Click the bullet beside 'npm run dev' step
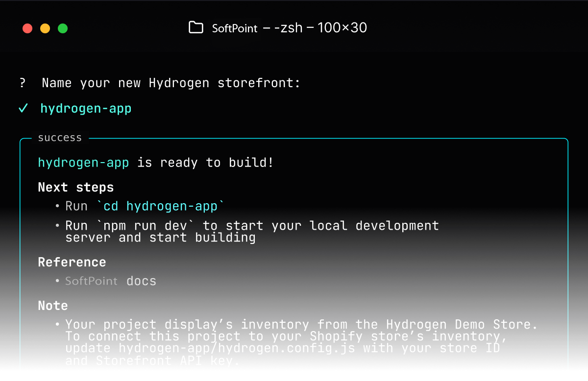This screenshot has width=588, height=381. coord(57,226)
